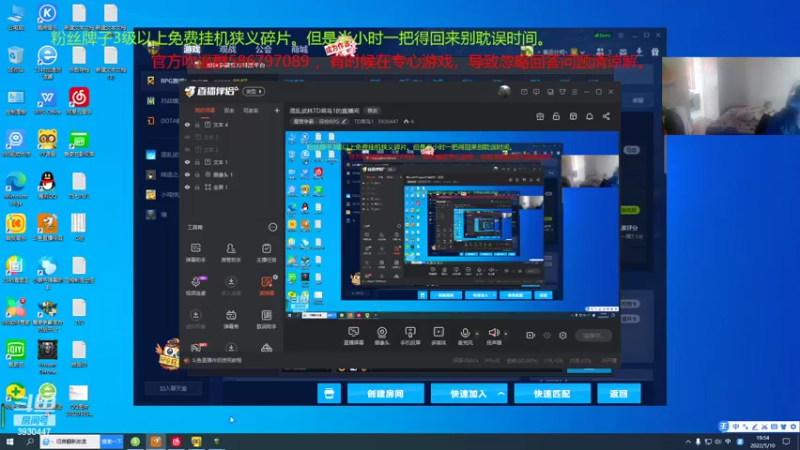
Task: Click the taskbar browser search field
Action: pyautogui.click(x=70, y=441)
